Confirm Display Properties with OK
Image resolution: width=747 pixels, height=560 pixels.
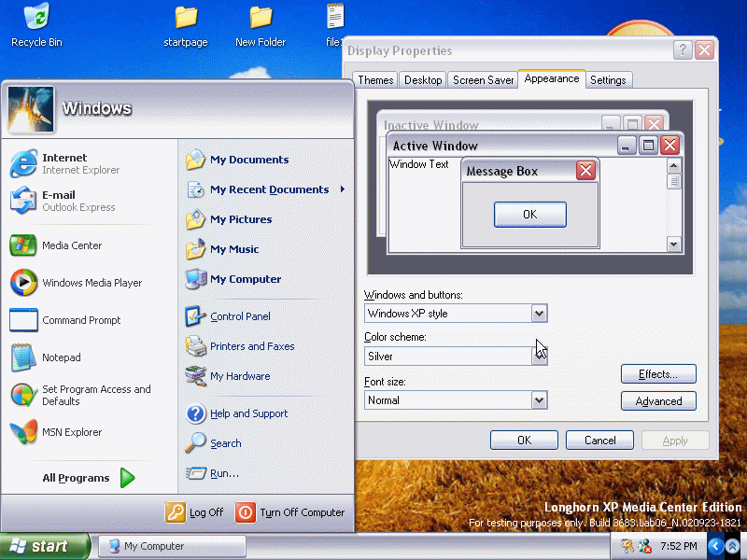524,441
